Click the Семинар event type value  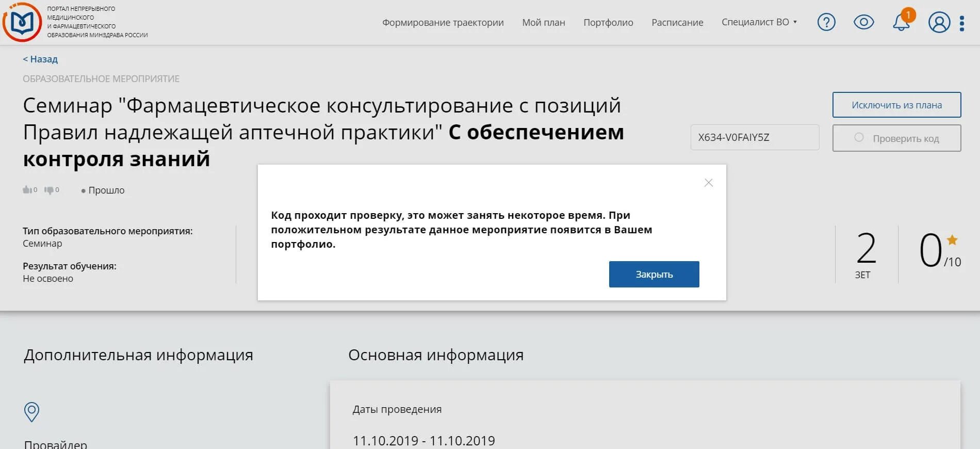pos(42,244)
